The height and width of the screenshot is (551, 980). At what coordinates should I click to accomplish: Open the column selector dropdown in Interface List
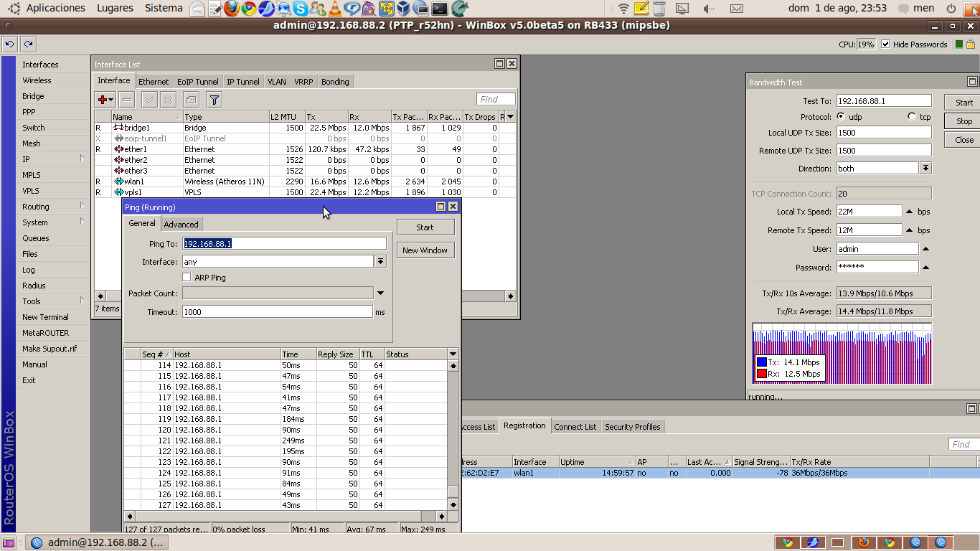tap(510, 117)
